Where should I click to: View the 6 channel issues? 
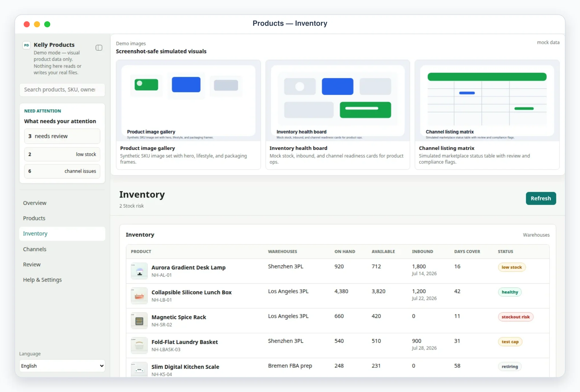(62, 171)
